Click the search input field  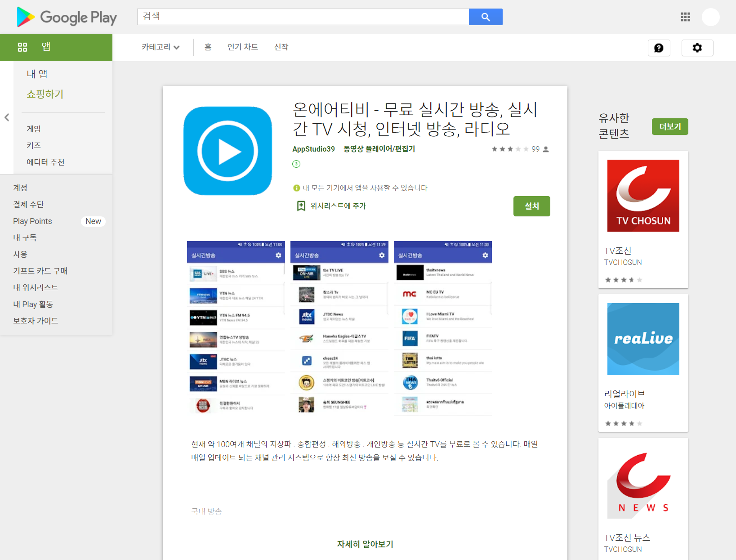point(303,17)
